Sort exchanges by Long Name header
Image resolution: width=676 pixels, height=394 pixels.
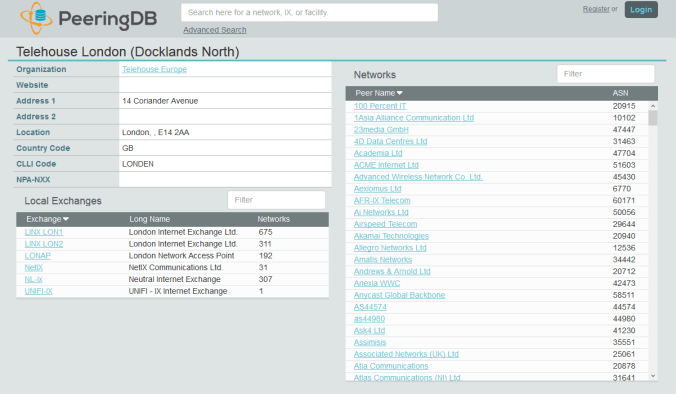[x=149, y=219]
